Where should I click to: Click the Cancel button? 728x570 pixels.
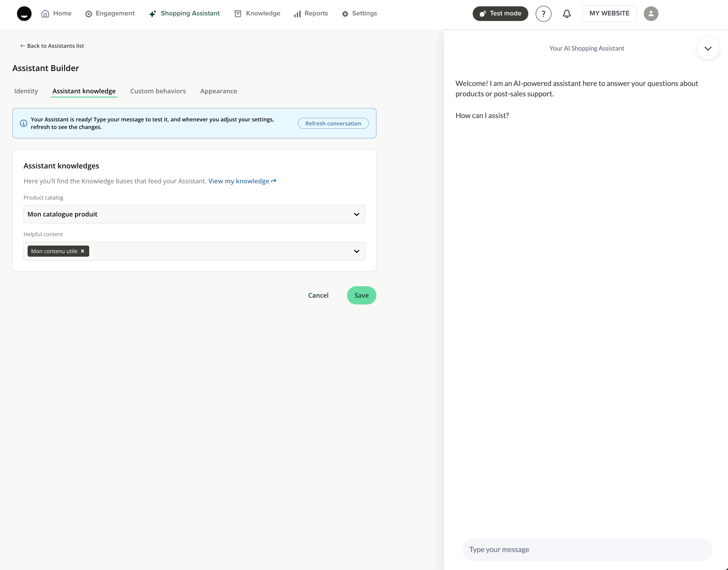(x=318, y=295)
